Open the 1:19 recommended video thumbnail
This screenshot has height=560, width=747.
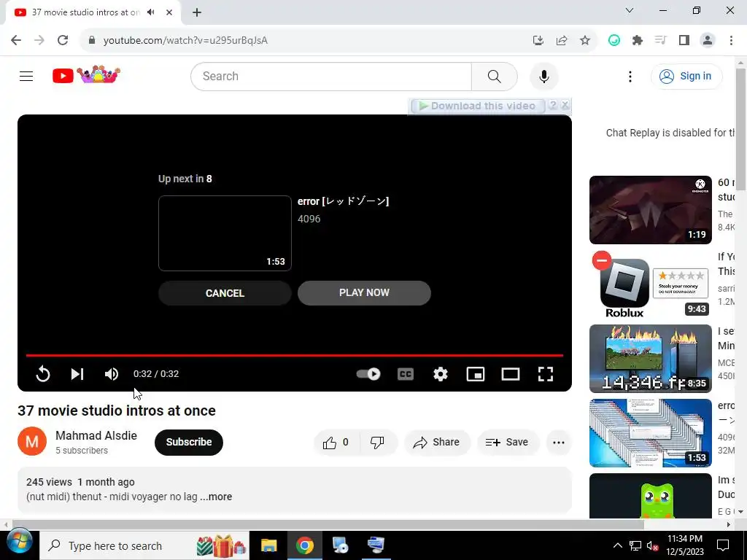coord(650,210)
